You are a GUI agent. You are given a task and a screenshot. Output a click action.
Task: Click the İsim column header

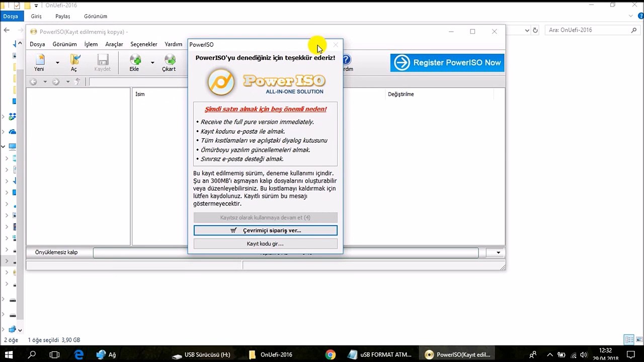click(x=140, y=94)
